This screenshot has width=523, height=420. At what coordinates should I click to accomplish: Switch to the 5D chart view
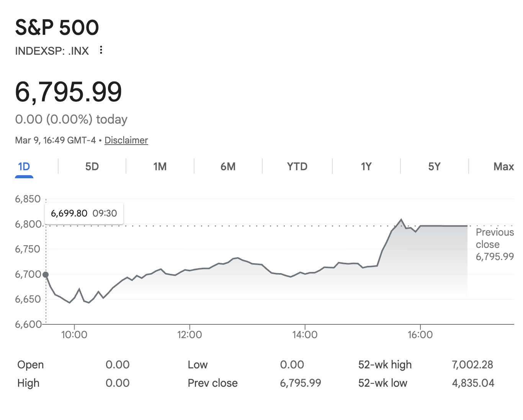(92, 166)
